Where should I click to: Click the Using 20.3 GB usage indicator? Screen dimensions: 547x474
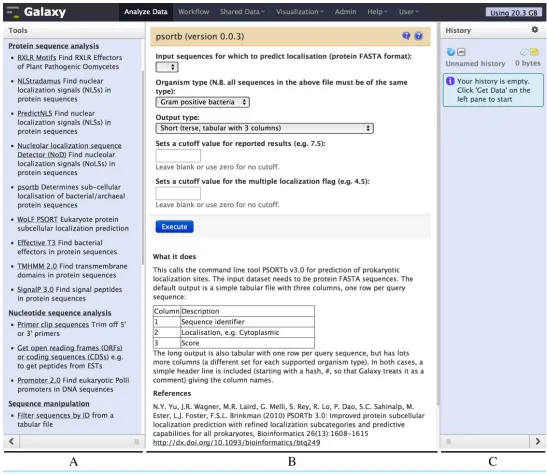point(514,13)
